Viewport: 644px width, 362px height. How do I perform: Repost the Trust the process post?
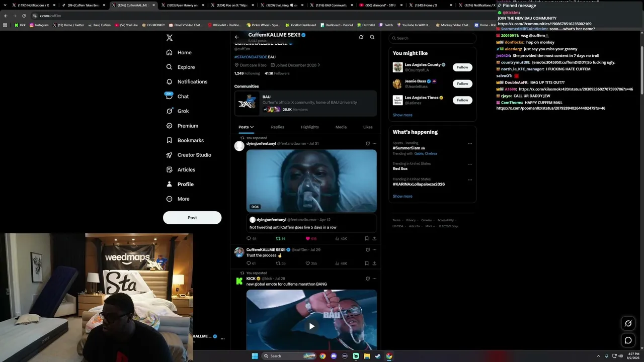point(281,263)
